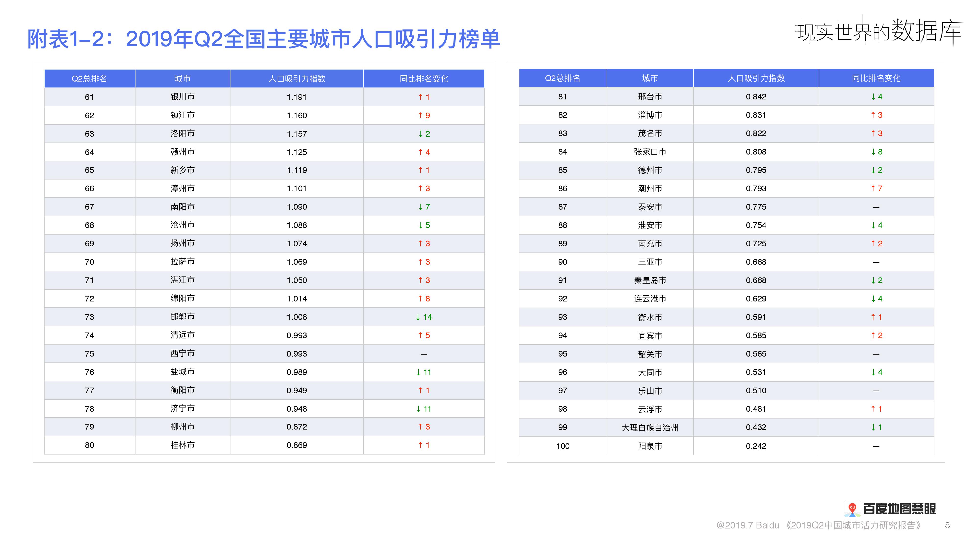Select city cell 德州市
This screenshot has width=980, height=551.
650,170
